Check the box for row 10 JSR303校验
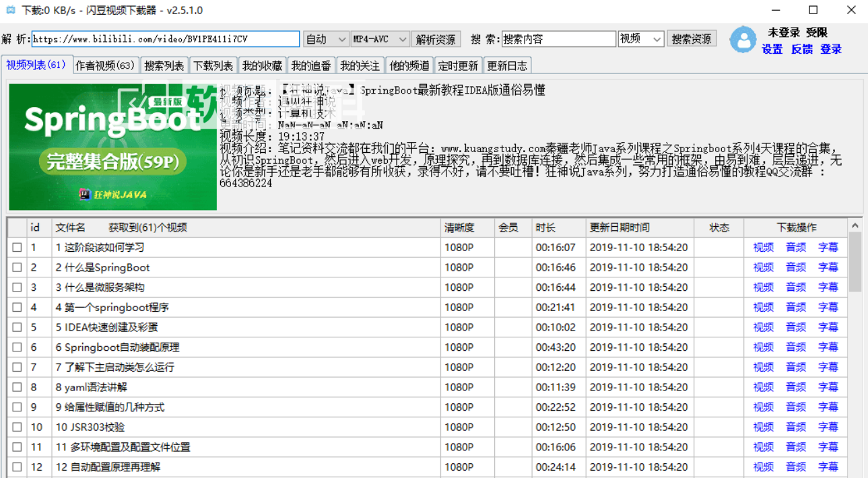The width and height of the screenshot is (868, 478). coord(17,428)
